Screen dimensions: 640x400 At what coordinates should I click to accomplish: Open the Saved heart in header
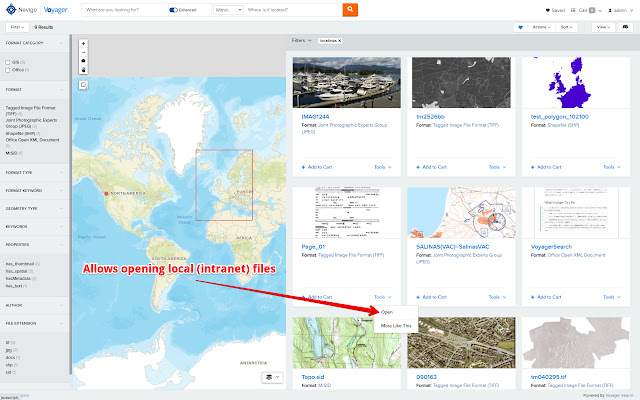pos(547,10)
